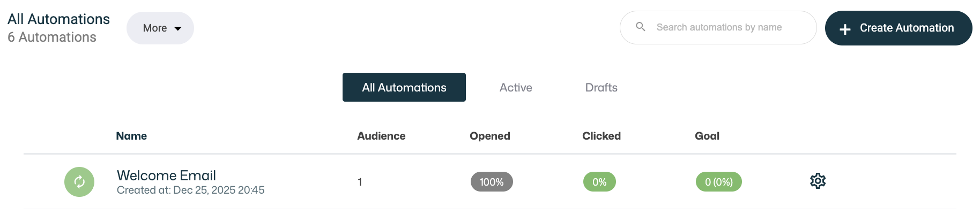Image resolution: width=980 pixels, height=214 pixels.
Task: Click the 0 (0%) goal badge
Action: coord(718,182)
